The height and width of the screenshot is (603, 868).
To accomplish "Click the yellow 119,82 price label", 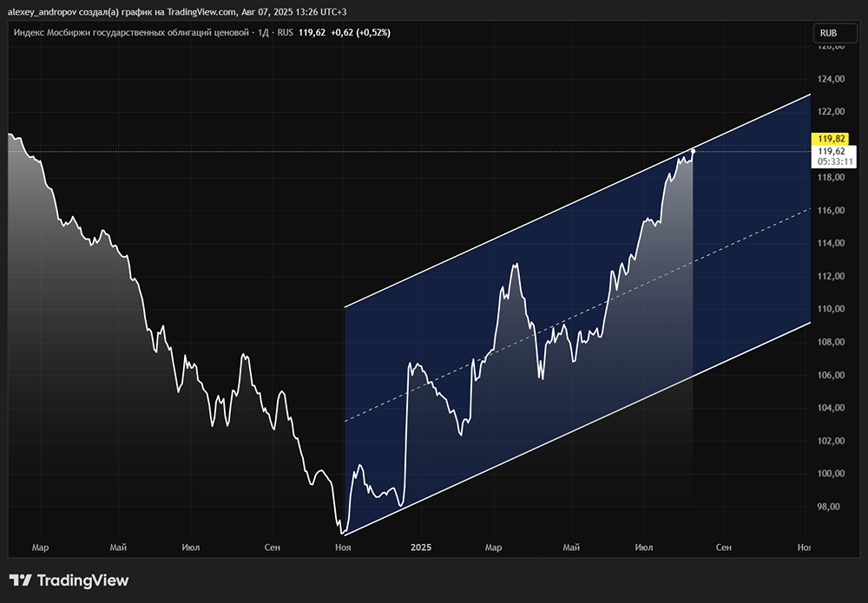I will click(832, 139).
